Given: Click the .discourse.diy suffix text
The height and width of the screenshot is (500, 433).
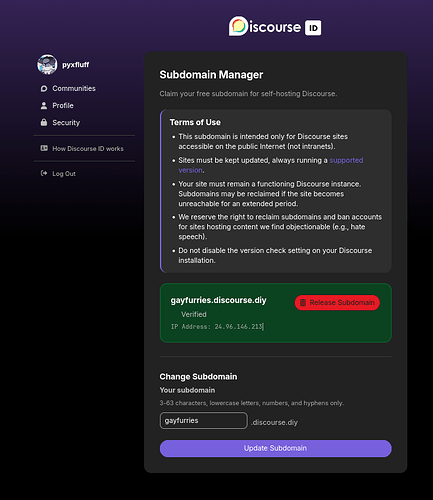Looking at the screenshot, I should click(274, 422).
